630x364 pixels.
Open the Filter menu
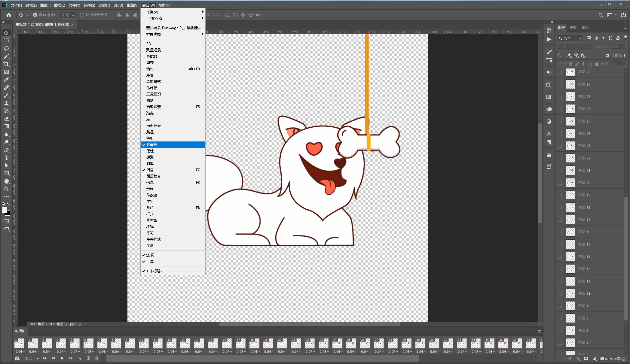coord(104,5)
